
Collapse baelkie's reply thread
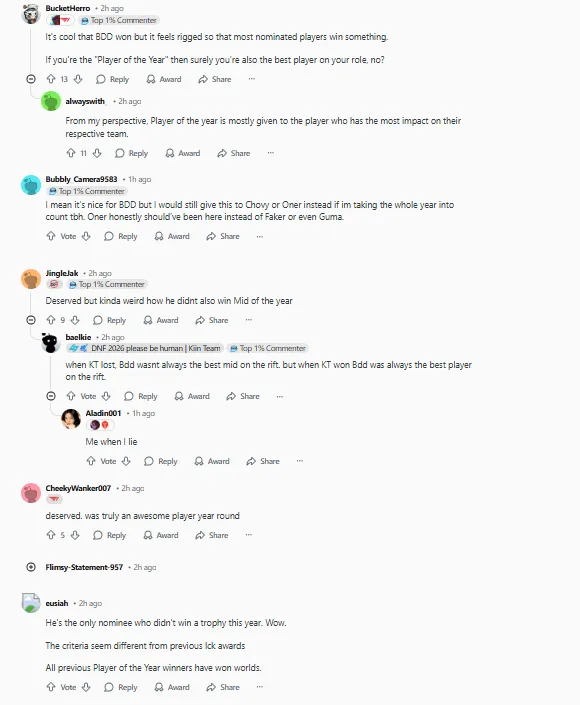(x=51, y=396)
